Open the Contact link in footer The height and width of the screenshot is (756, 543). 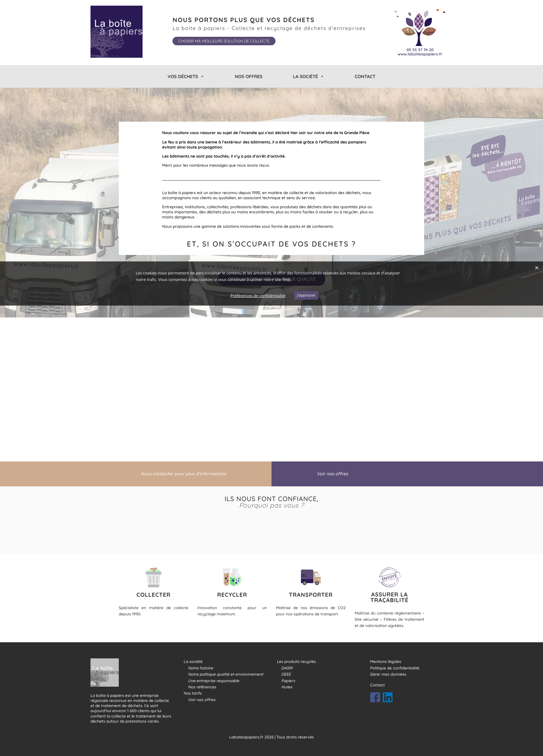pyautogui.click(x=377, y=685)
